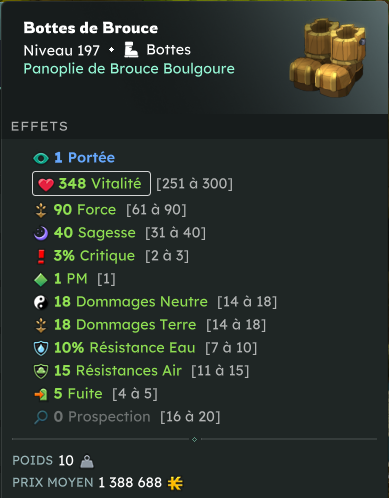
Task: Click the 1 Portée effect line
Action: pos(74,158)
